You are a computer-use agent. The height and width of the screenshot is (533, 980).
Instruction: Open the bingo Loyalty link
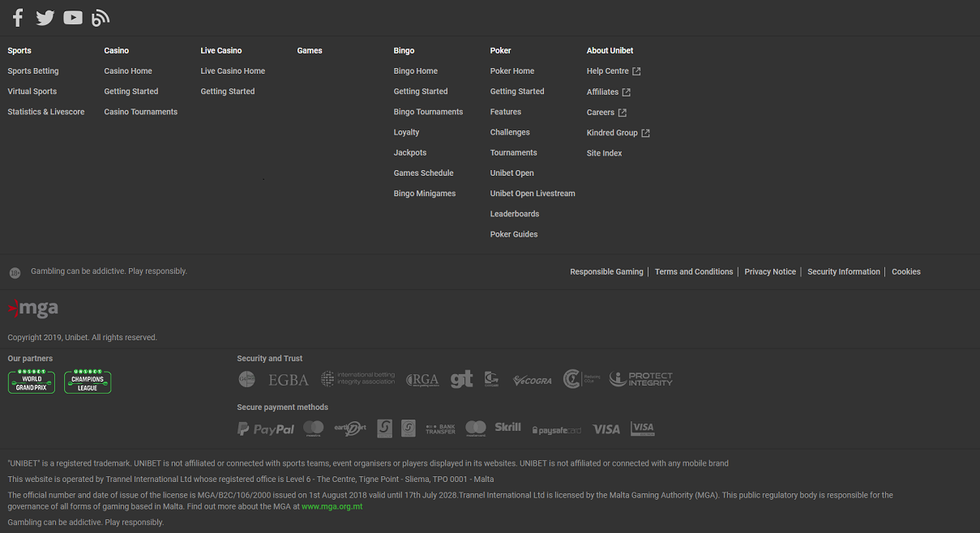pyautogui.click(x=407, y=132)
